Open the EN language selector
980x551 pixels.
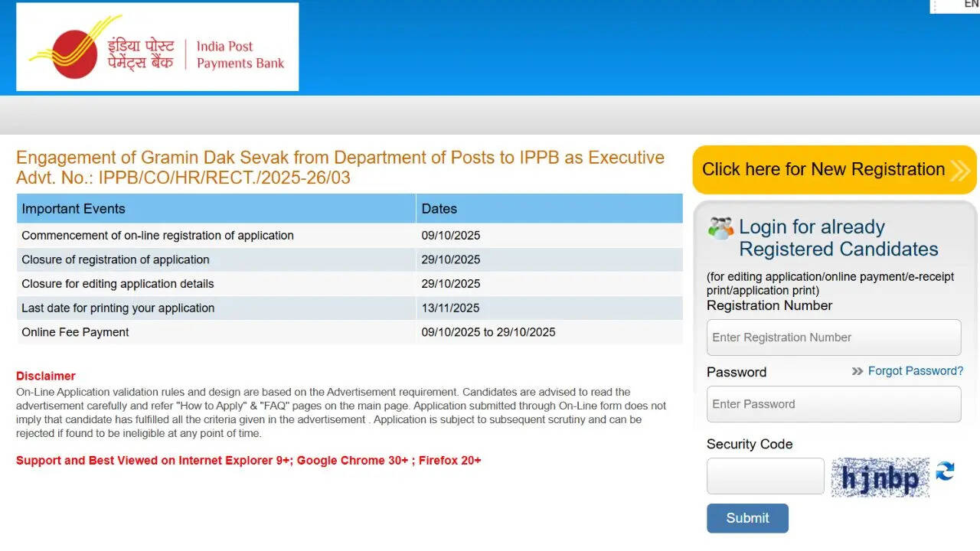pos(970,5)
